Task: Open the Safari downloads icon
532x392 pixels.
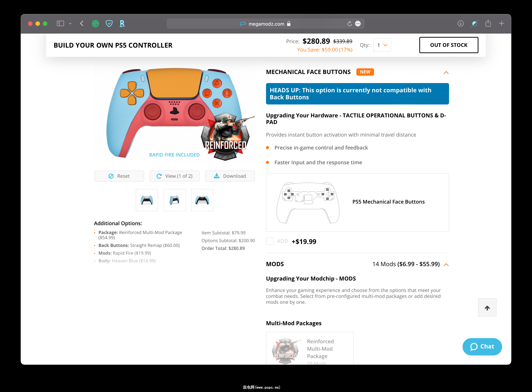Action: (461, 23)
